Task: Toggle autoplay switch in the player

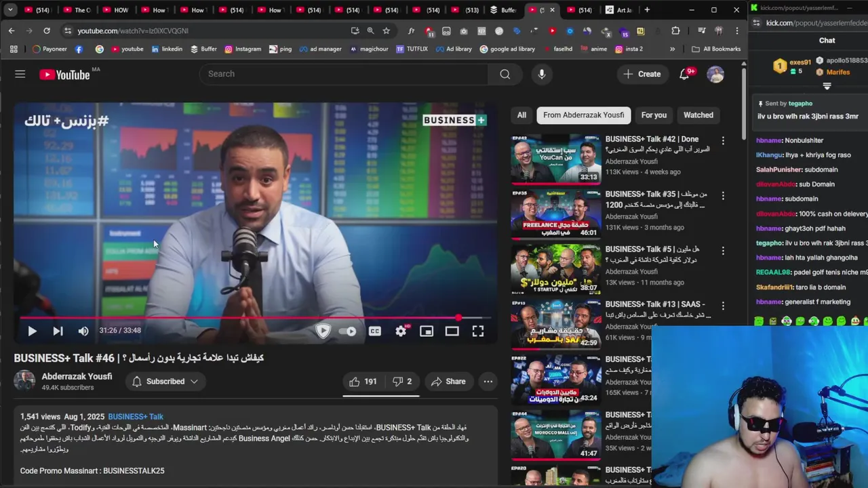Action: [x=348, y=331]
